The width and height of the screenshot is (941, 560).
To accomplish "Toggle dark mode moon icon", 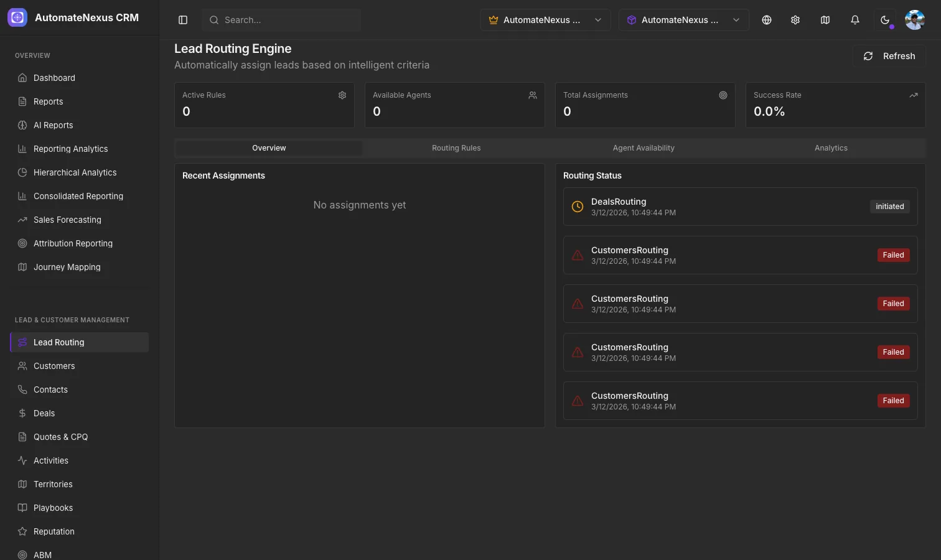I will (885, 20).
